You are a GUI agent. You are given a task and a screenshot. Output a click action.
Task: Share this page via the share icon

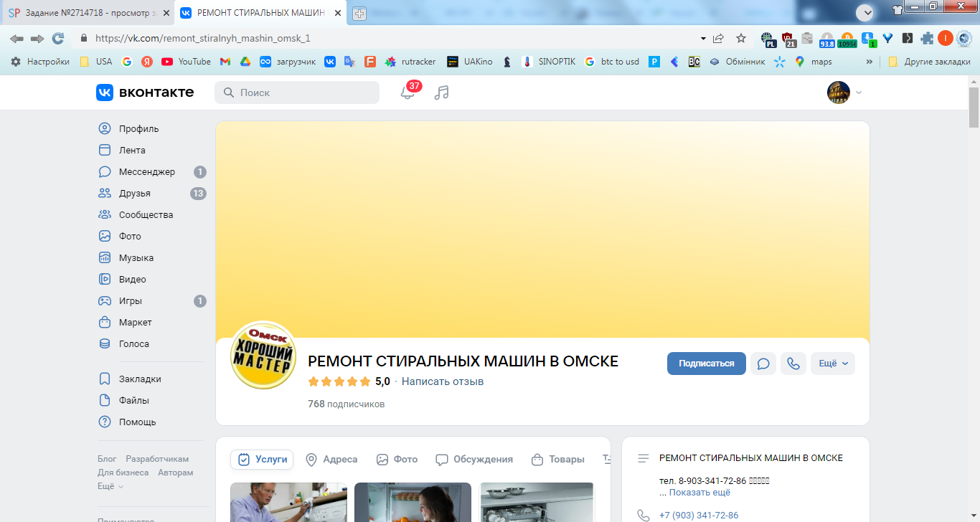pyautogui.click(x=718, y=38)
